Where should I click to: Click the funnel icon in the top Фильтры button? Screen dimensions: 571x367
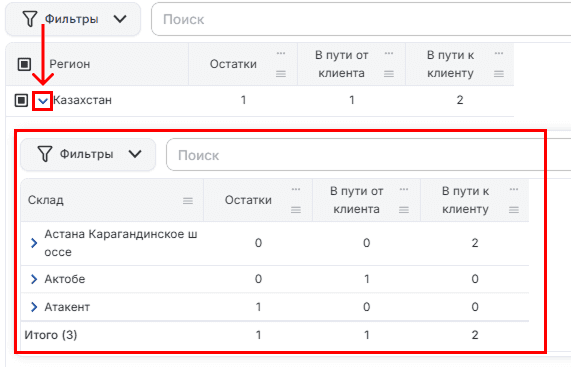30,19
